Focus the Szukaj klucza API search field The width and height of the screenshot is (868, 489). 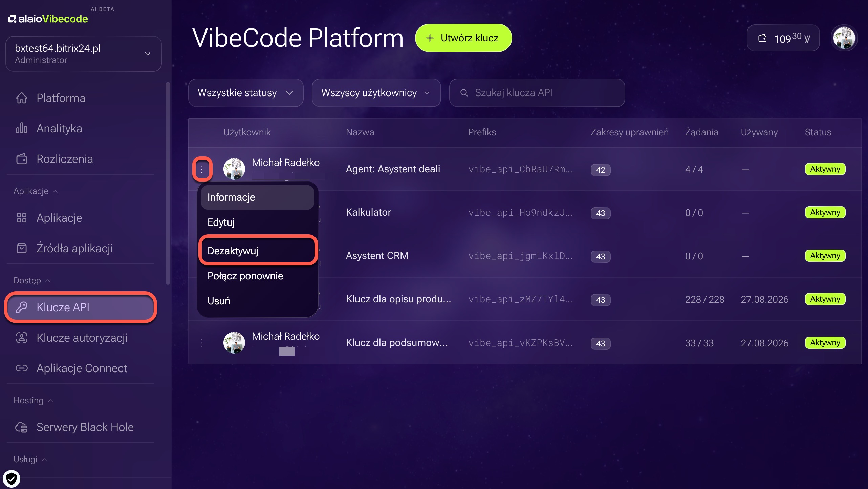pyautogui.click(x=537, y=93)
